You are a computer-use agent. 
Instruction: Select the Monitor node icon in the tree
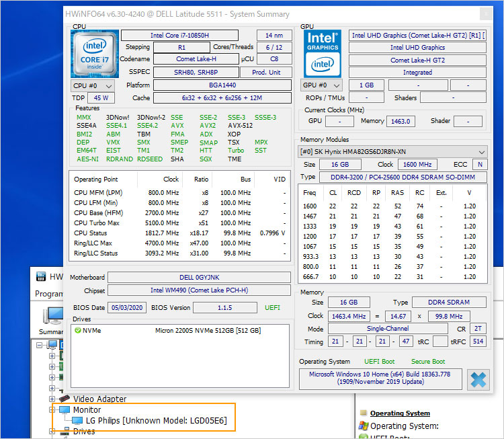click(65, 409)
